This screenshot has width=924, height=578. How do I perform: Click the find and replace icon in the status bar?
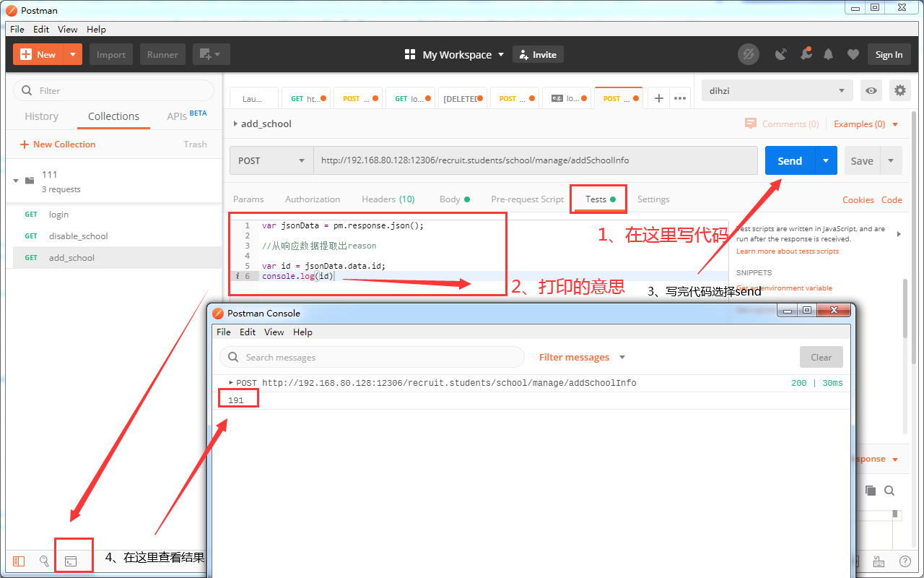pyautogui.click(x=44, y=561)
